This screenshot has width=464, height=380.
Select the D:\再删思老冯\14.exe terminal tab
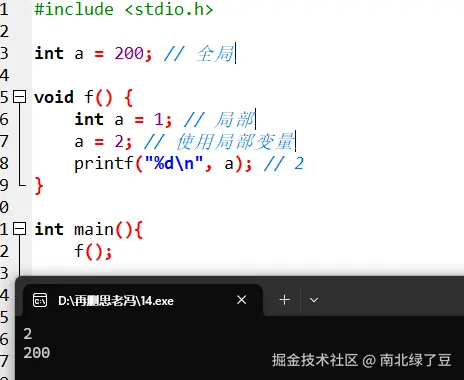tap(143, 300)
